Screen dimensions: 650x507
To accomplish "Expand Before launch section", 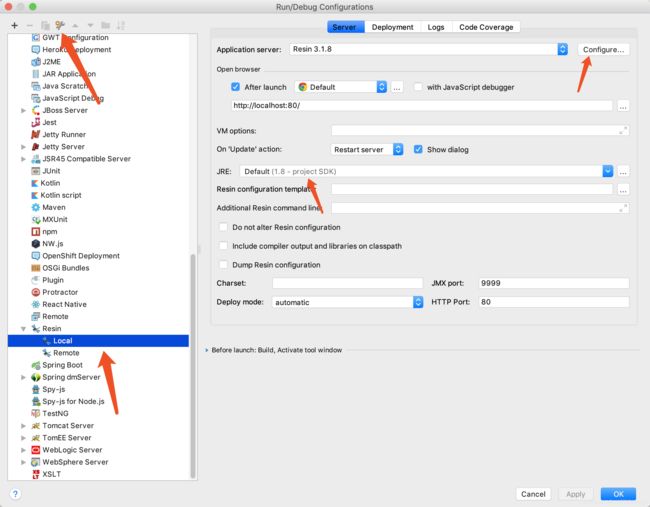I will pos(206,350).
